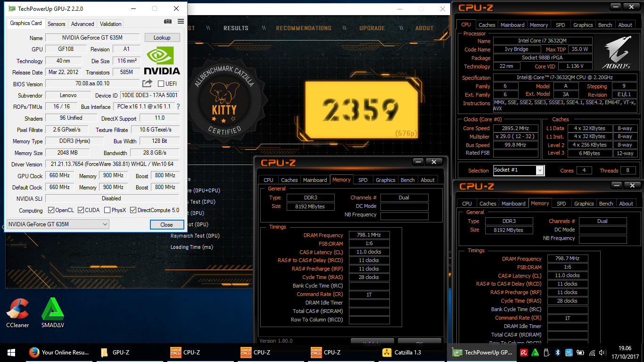644x362 pixels.
Task: Open CPU tab in middle CPU-Z window
Action: (268, 180)
